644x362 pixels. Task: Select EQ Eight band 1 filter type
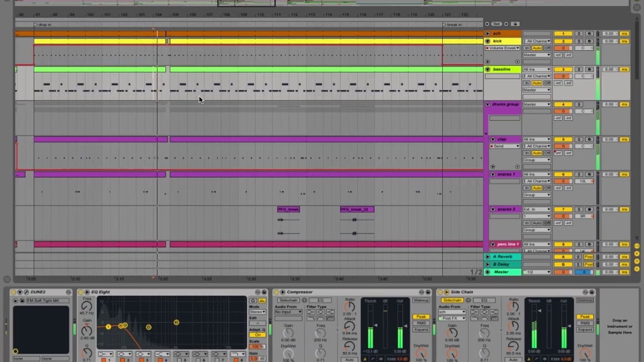[x=105, y=354]
